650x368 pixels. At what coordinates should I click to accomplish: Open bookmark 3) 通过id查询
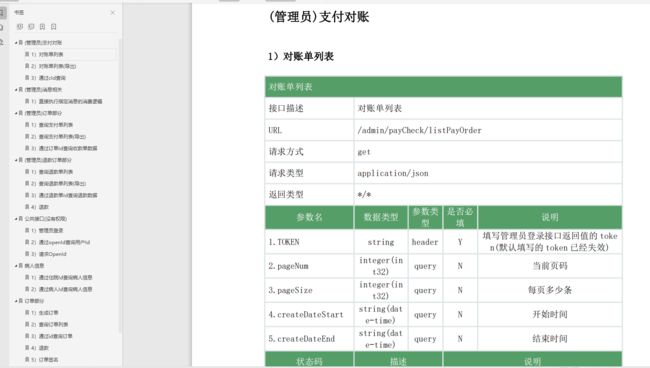(x=45, y=78)
